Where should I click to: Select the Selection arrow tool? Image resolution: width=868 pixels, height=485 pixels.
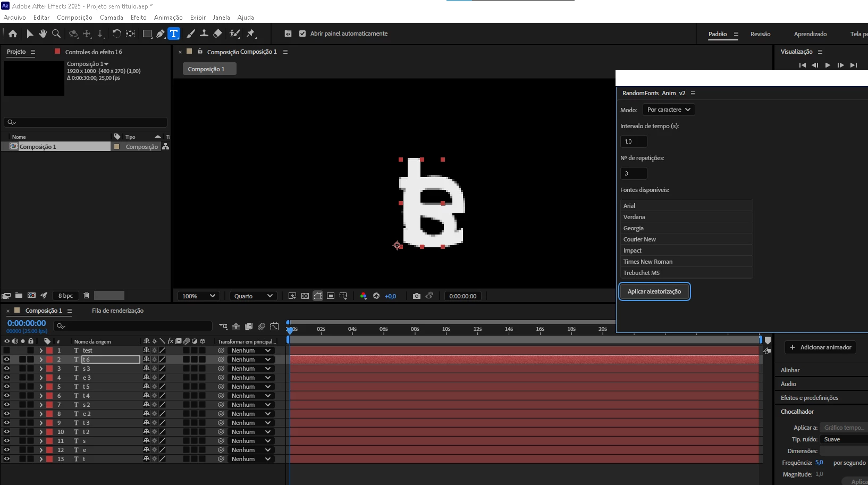(x=30, y=34)
